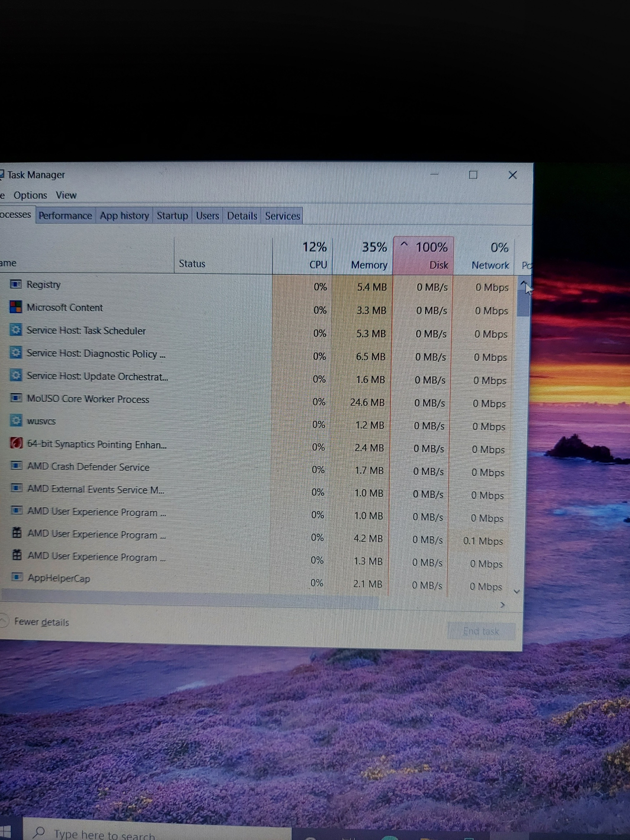
Task: Click the AMD Crash Defender Service icon
Action: point(16,465)
